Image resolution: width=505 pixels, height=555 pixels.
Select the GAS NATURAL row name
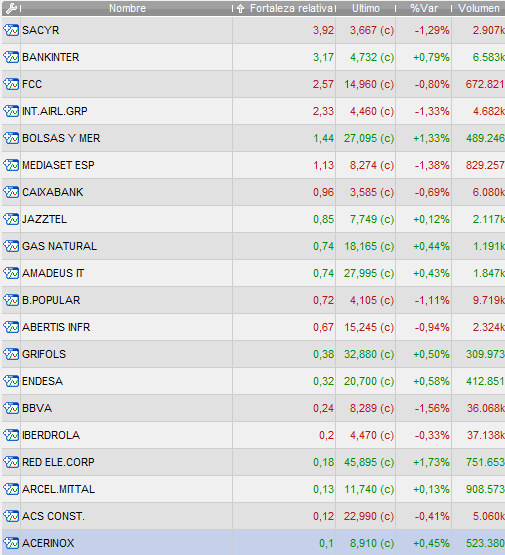pos(59,246)
